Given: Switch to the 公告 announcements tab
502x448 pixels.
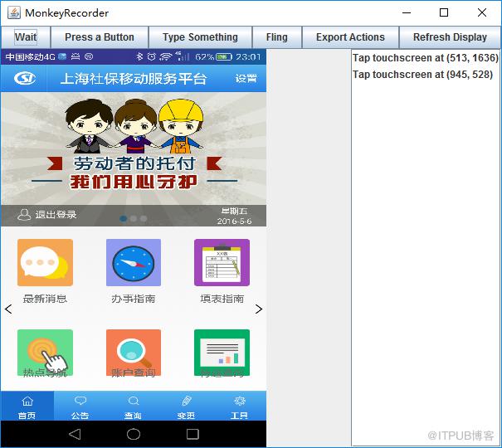Looking at the screenshot, I should [80, 406].
